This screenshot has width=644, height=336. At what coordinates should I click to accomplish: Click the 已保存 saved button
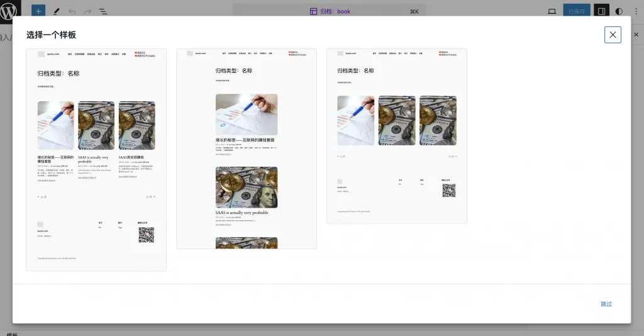(577, 11)
